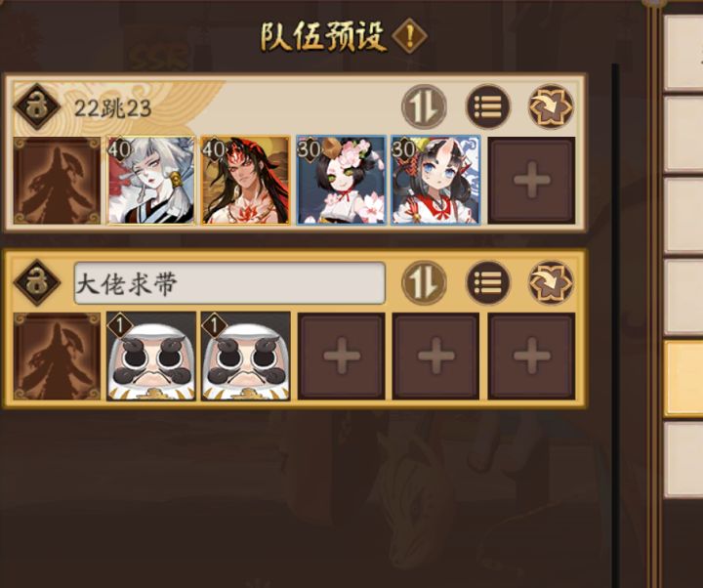This screenshot has height=588, width=703.
Task: Add shikigami to first empty slot in 大佬求带 team
Action: pyautogui.click(x=341, y=357)
